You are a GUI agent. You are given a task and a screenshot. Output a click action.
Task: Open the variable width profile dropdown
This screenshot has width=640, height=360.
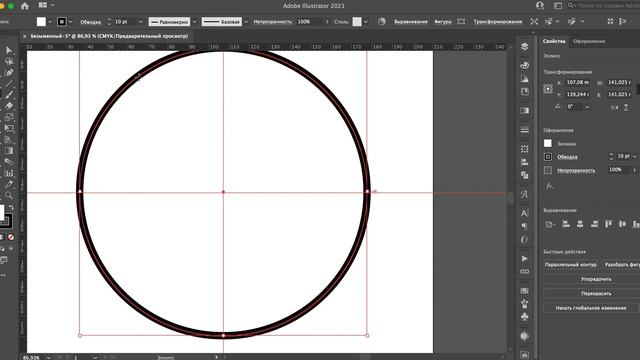tap(194, 22)
